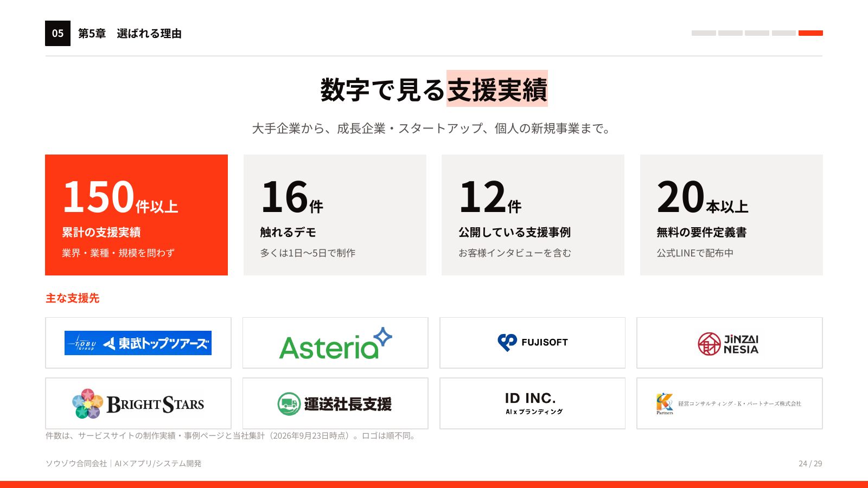Click the Bright Stars colorful stars icon
The height and width of the screenshot is (488, 868).
(x=87, y=403)
